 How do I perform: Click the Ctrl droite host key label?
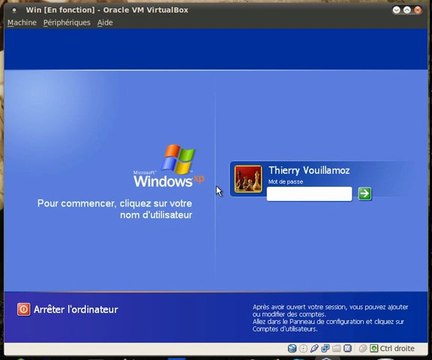tap(397, 348)
